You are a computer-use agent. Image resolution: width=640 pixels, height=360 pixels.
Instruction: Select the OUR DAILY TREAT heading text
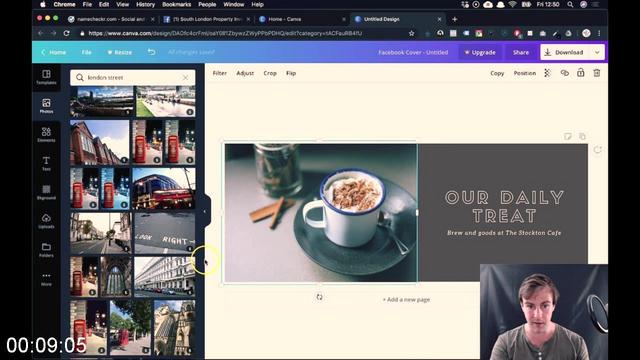pos(504,207)
